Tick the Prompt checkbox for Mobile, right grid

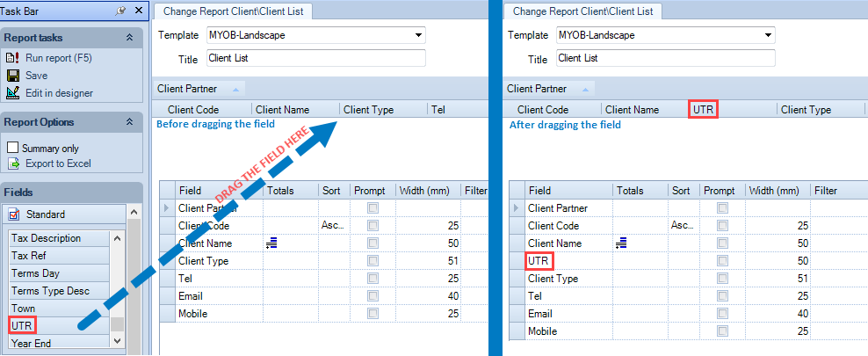722,331
